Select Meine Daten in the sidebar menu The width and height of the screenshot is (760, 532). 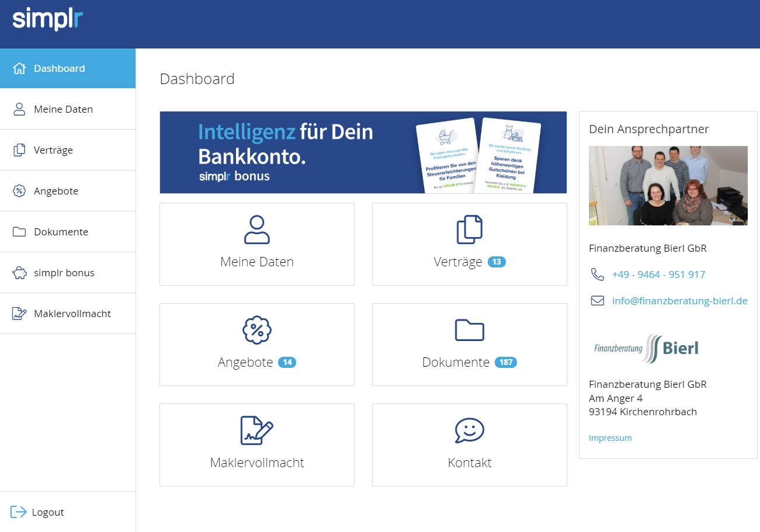coord(68,109)
